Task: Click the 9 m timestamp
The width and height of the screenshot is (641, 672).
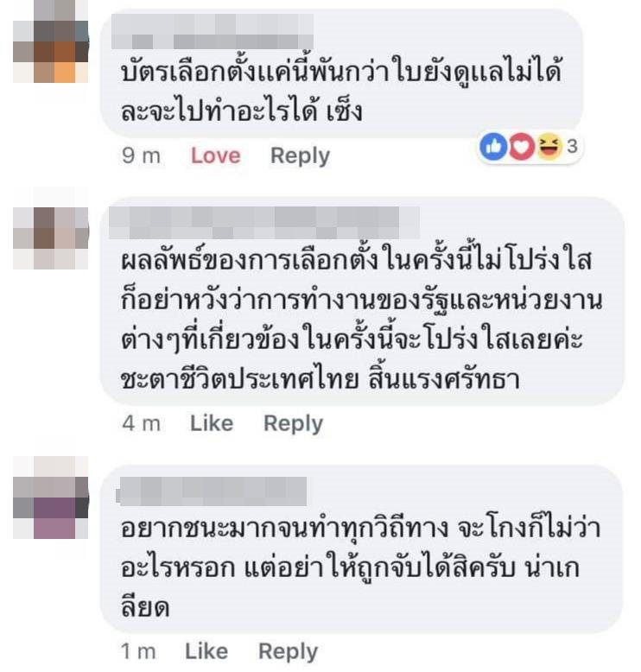Action: pos(141,155)
